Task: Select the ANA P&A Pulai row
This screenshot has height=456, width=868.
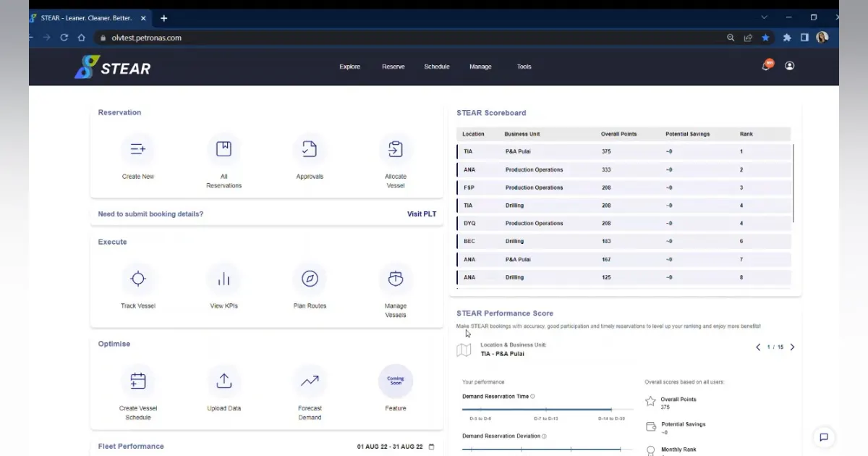Action: (x=624, y=259)
